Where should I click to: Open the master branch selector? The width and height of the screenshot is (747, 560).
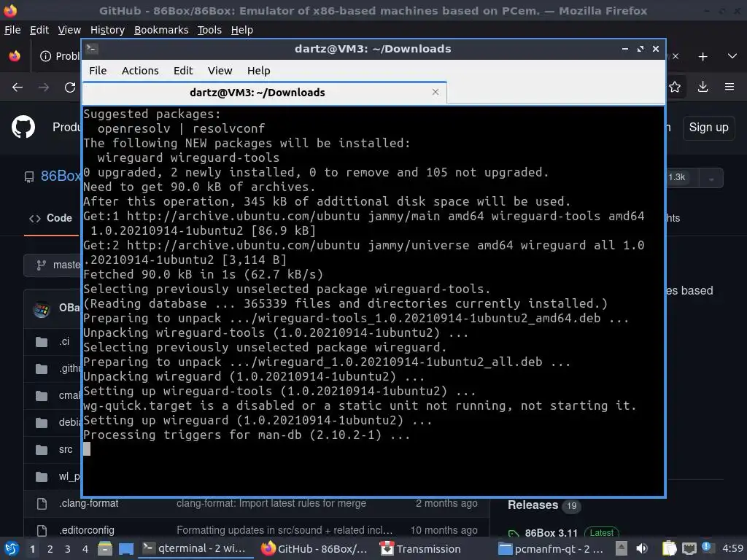[x=53, y=265]
